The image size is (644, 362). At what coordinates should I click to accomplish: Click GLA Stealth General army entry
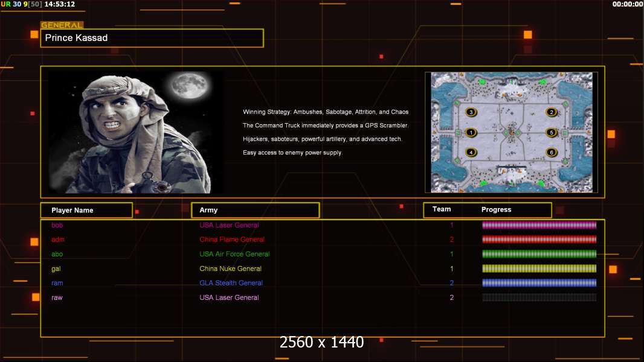point(231,283)
